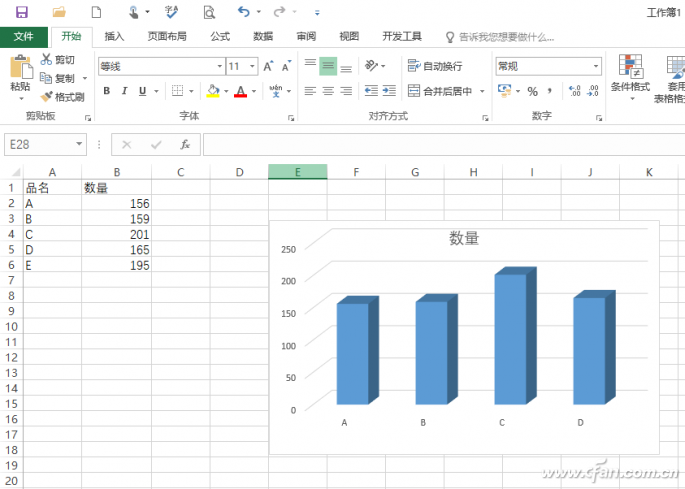Open alignment group dialog launcher
Viewport: 685px width, 489px height.
point(485,118)
